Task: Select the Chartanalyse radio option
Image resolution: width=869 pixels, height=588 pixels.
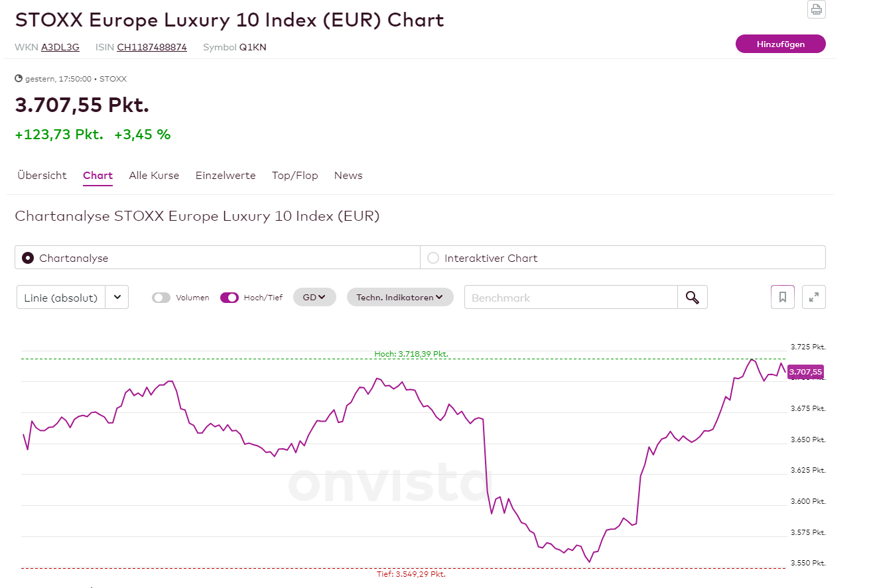Action: click(28, 258)
